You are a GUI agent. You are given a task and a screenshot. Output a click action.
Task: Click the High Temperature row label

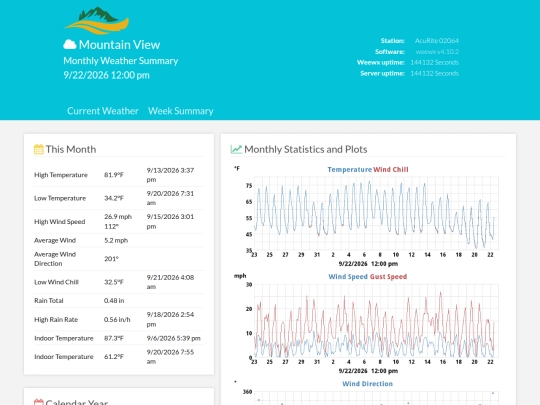tap(61, 175)
